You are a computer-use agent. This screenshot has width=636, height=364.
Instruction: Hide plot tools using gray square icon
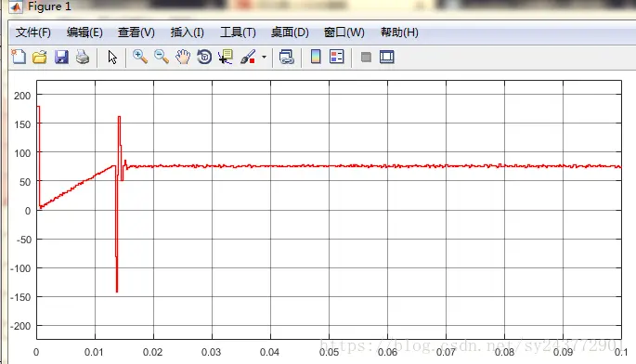pos(366,58)
